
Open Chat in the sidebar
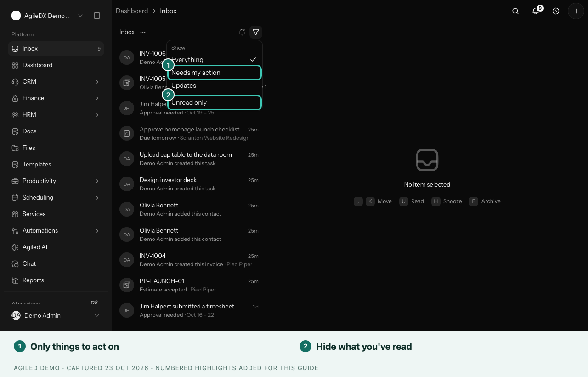click(x=56, y=263)
